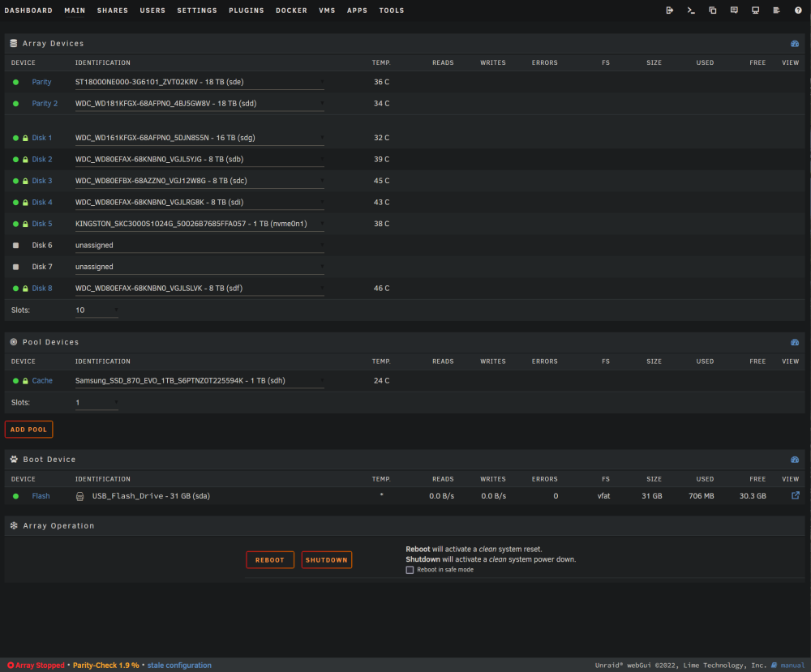Open the web terminal icon
The width and height of the screenshot is (811, 672).
point(691,11)
